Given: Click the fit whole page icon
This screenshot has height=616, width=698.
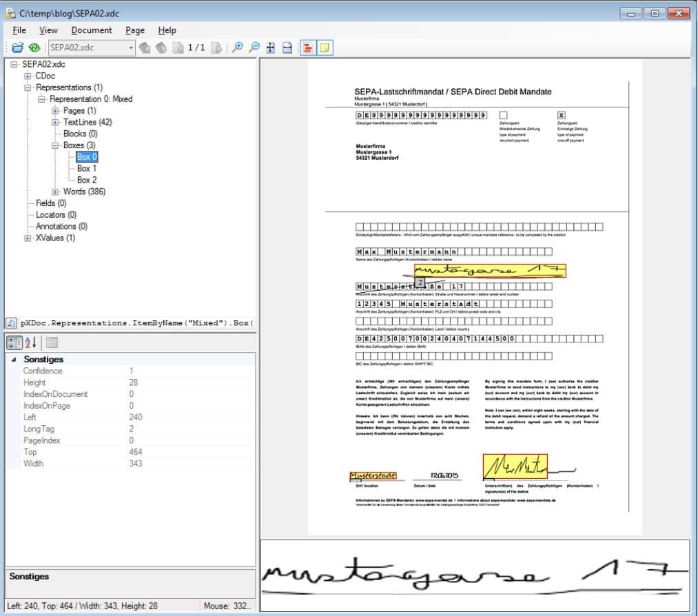Looking at the screenshot, I should (271, 48).
